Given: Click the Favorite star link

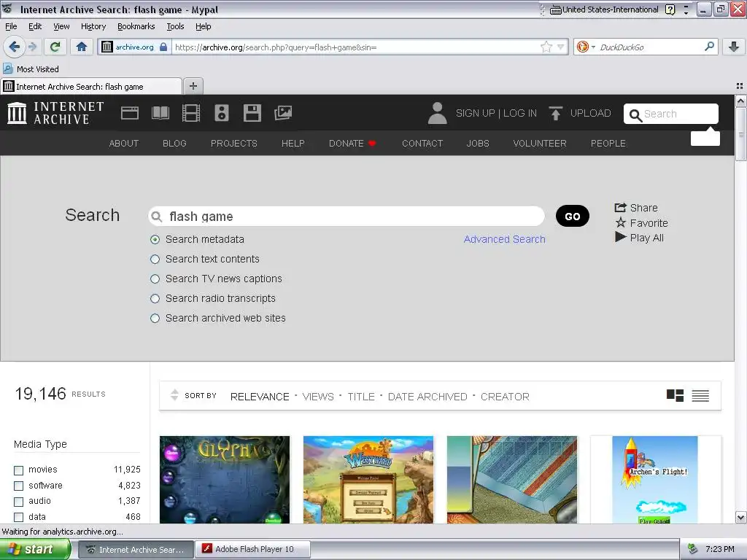Looking at the screenshot, I should pyautogui.click(x=641, y=223).
